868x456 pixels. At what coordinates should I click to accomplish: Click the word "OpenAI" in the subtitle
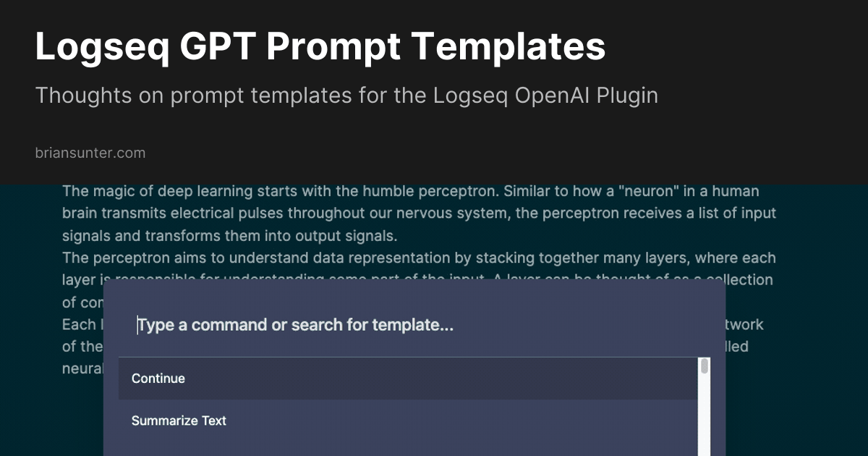pos(553,96)
